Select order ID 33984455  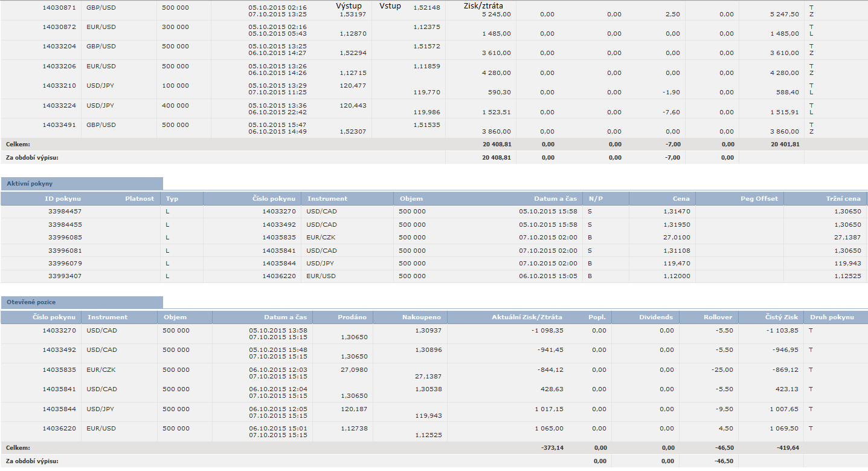coord(65,224)
